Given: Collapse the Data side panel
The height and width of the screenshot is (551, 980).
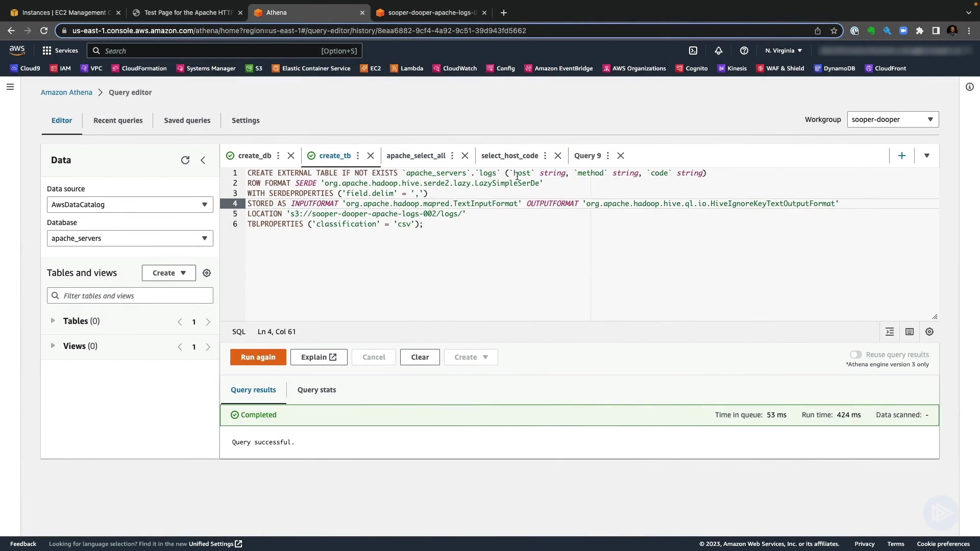Looking at the screenshot, I should click(203, 160).
